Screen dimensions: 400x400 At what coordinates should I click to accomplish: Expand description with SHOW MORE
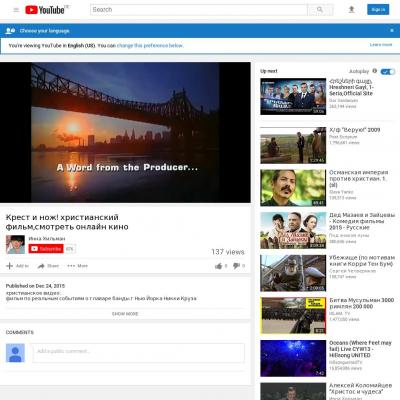click(x=125, y=314)
